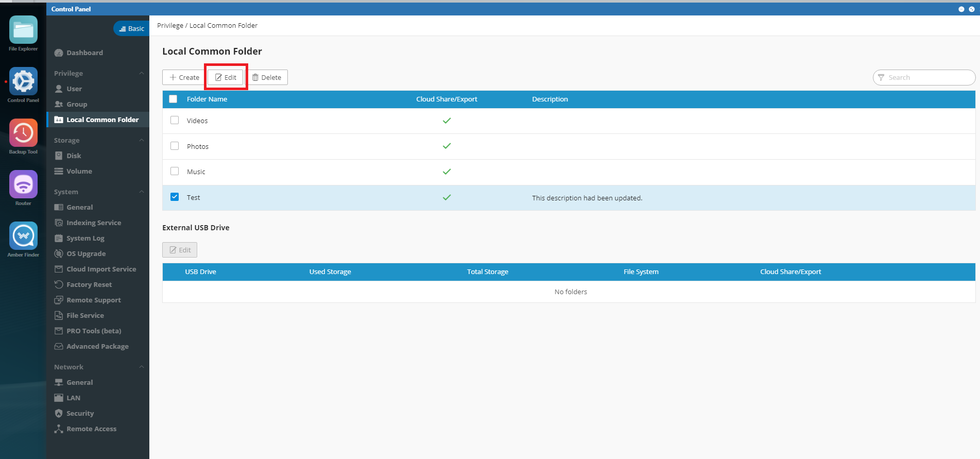Click the System Log icon

(59, 238)
